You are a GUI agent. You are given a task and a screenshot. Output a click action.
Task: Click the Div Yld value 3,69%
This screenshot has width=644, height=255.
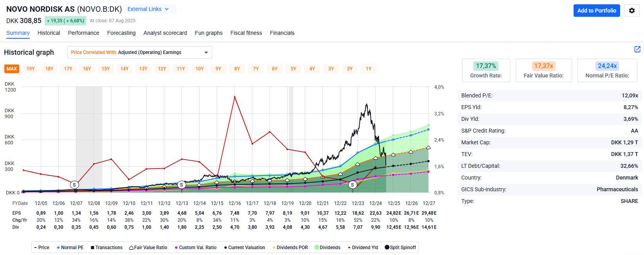point(631,119)
